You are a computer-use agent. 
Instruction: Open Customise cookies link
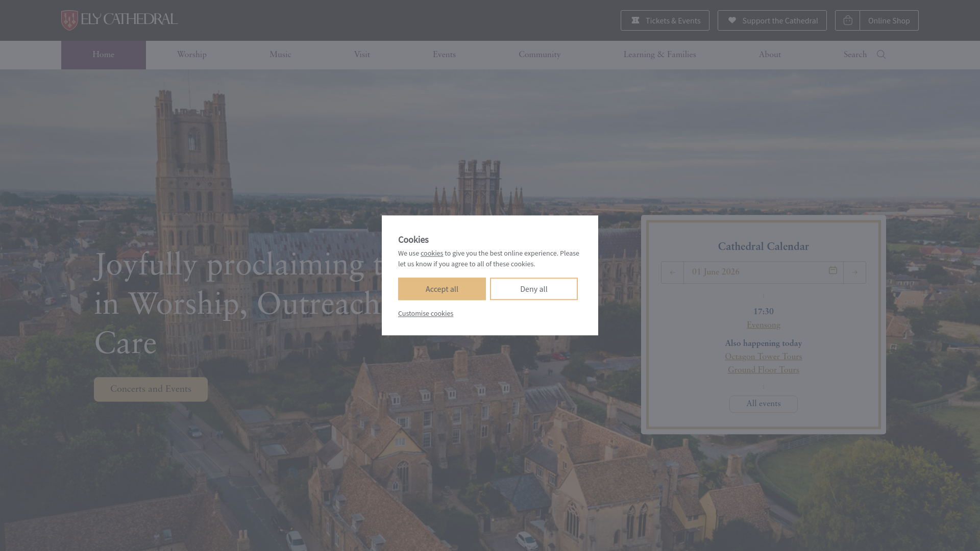(426, 313)
